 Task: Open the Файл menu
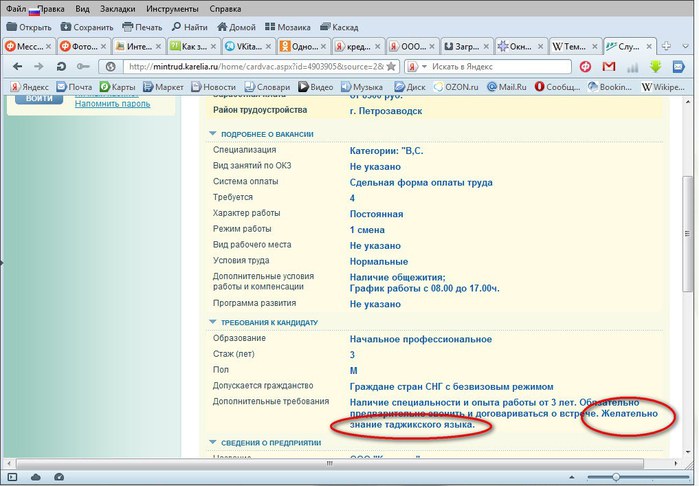[16, 9]
